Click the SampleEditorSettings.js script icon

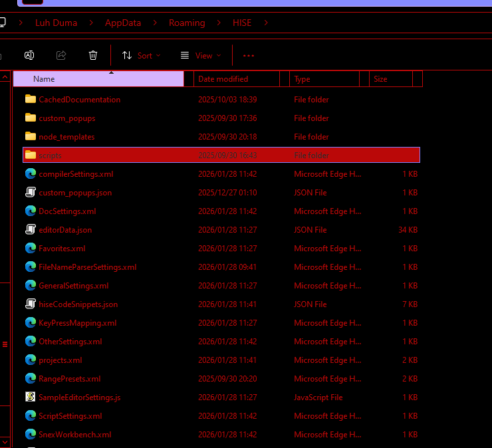pos(31,397)
